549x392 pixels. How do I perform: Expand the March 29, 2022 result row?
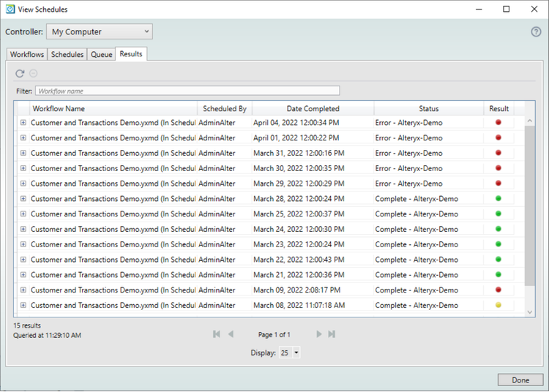pos(23,184)
